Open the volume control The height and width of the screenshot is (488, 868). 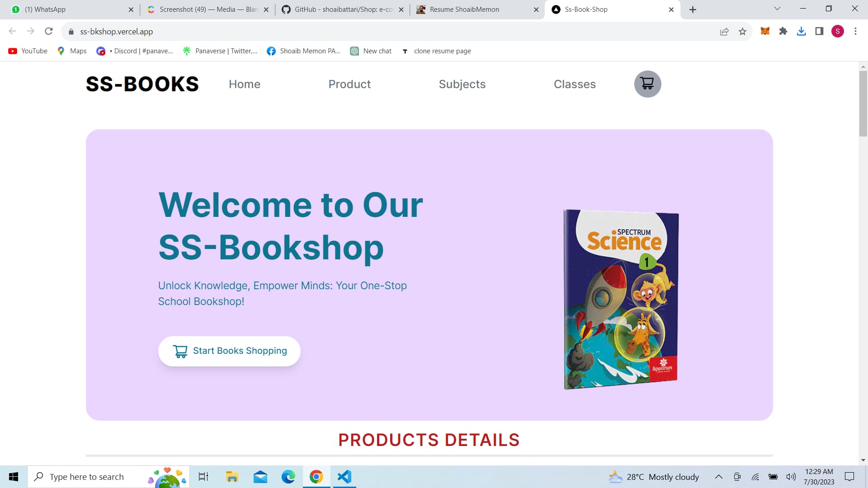[x=790, y=477]
